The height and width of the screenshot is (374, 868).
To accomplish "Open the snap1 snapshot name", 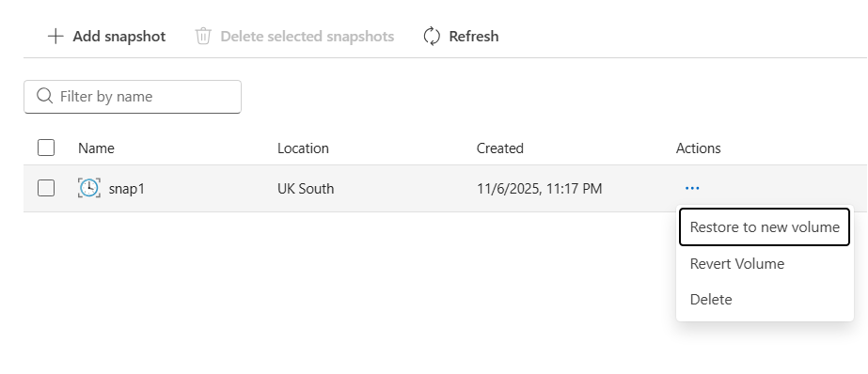I will (127, 189).
